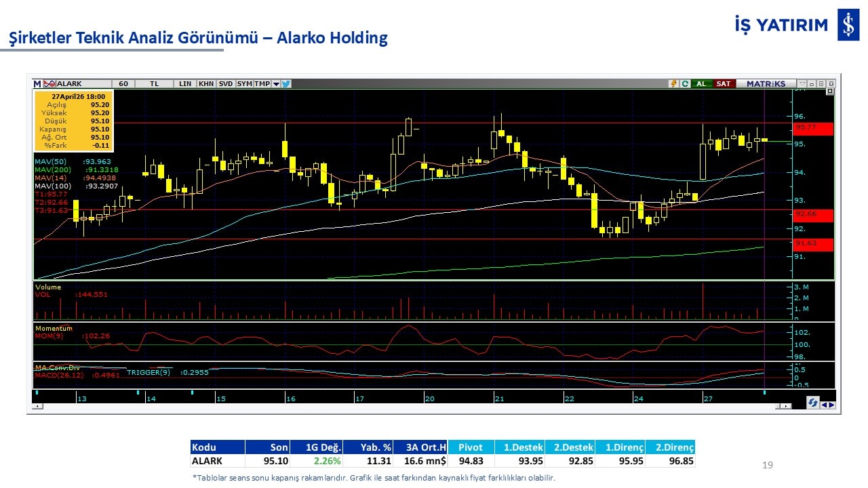
Task: Toggle the KHN option in toolbar
Action: [x=206, y=84]
